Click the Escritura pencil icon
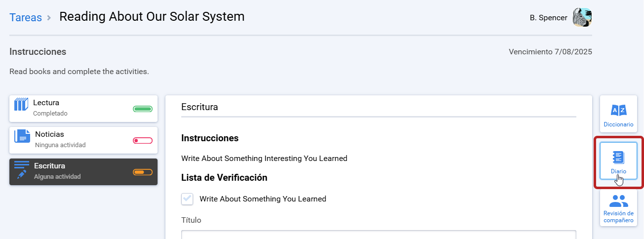 click(22, 169)
